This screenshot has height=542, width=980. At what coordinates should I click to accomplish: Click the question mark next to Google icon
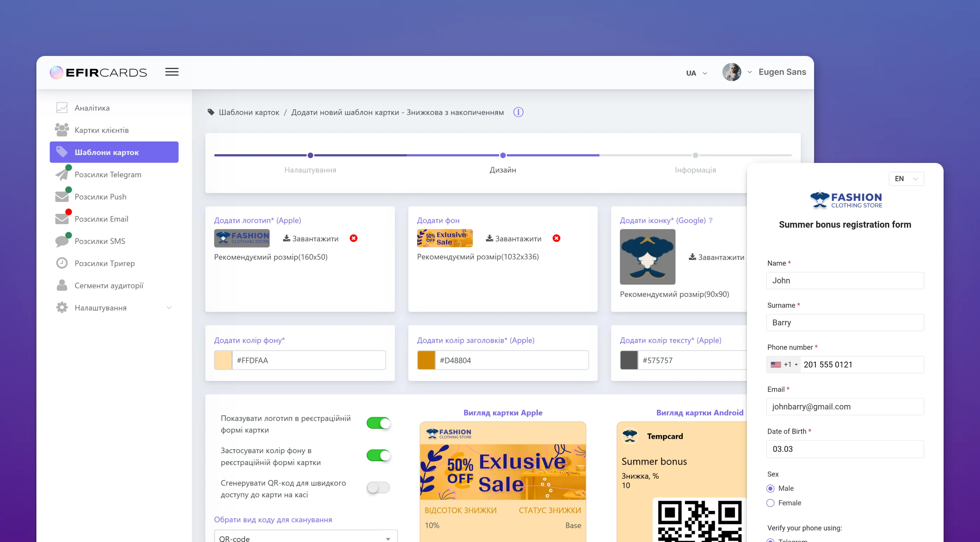710,220
